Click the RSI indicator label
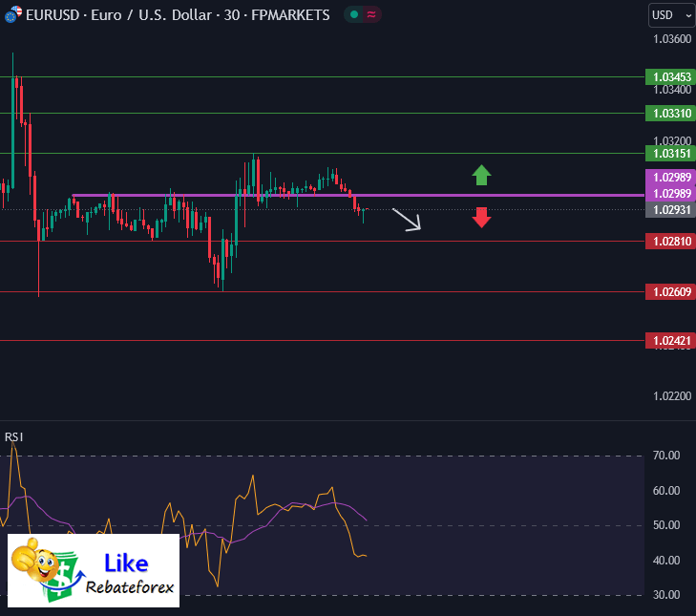Viewport: 696px width, 616px height. click(x=13, y=437)
